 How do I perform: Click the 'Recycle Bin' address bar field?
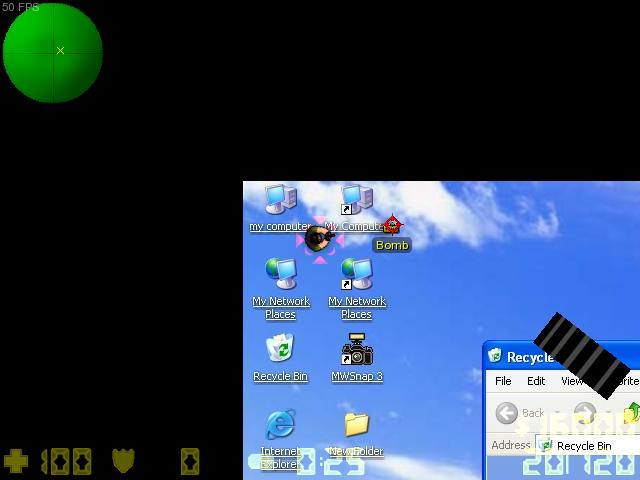tap(588, 446)
